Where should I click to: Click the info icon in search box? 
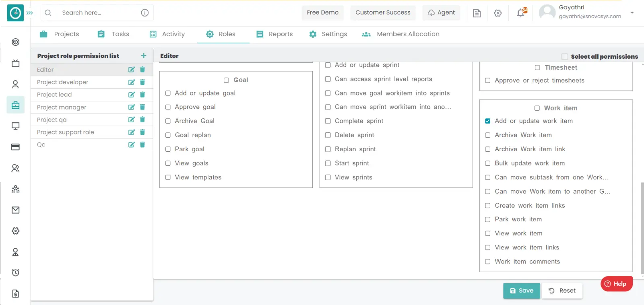point(145,13)
